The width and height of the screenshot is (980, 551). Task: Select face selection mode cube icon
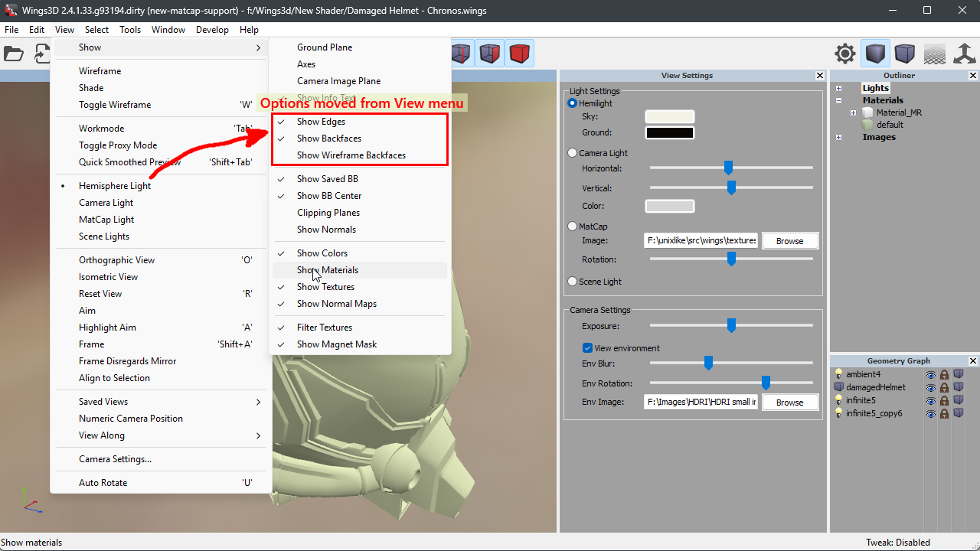pos(490,54)
